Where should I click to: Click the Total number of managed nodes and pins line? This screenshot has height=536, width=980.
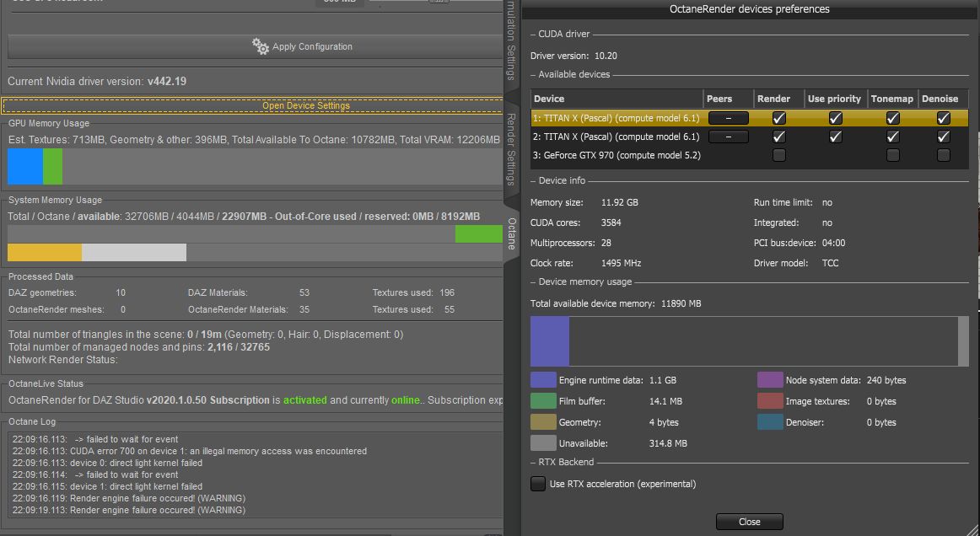(x=139, y=346)
